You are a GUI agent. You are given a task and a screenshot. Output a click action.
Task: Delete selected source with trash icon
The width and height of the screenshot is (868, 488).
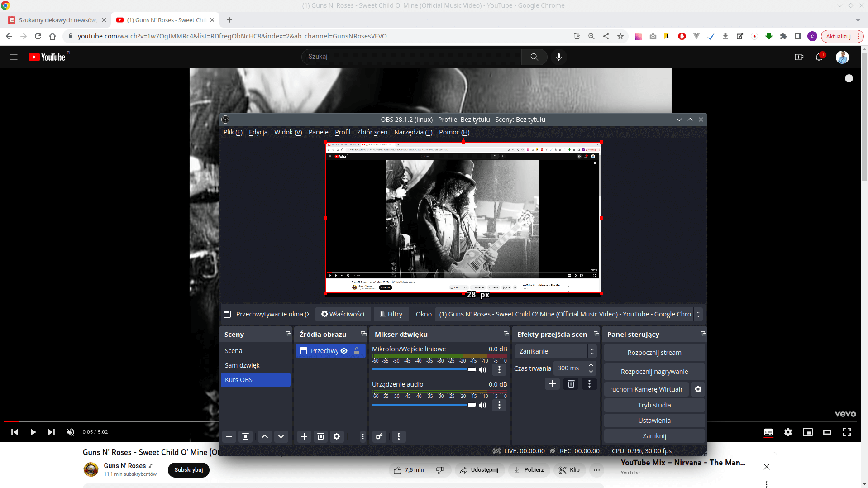click(x=320, y=436)
